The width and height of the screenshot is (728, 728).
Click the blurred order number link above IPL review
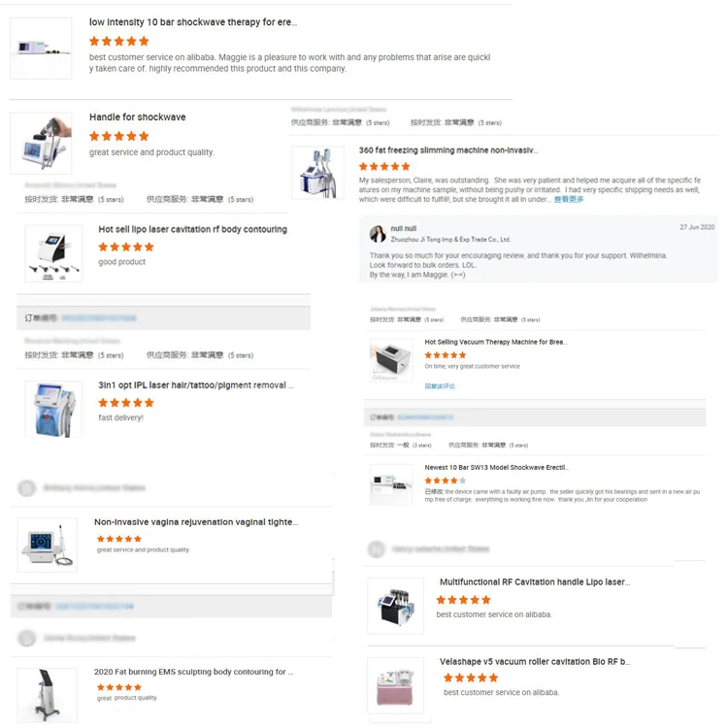(99, 318)
